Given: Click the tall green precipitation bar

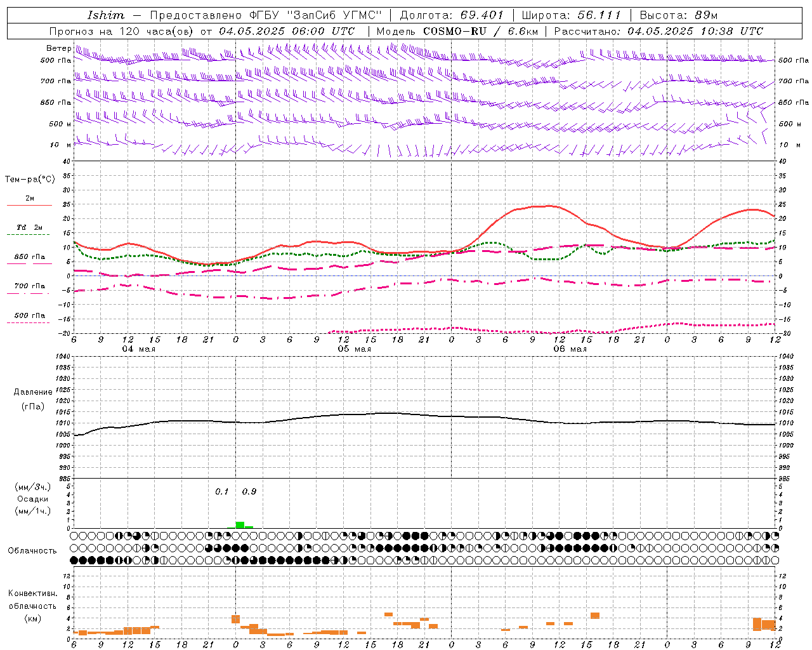Looking at the screenshot, I should 240,525.
